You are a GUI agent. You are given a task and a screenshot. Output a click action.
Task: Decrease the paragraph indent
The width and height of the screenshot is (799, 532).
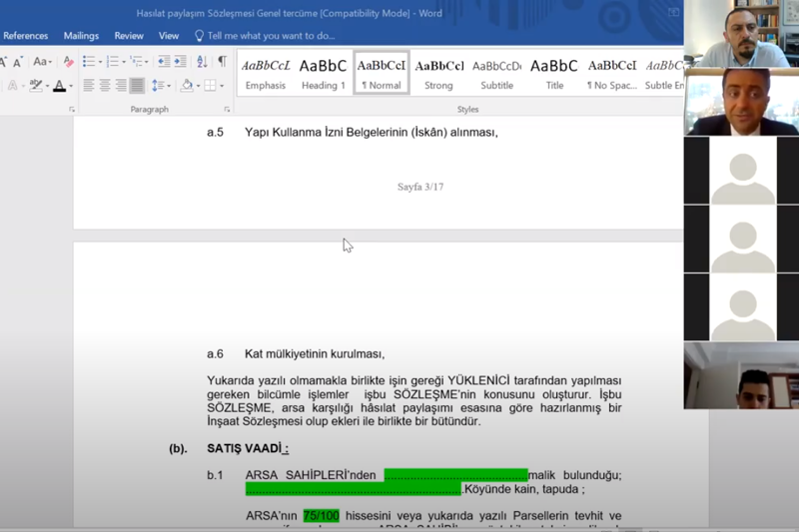(164, 62)
